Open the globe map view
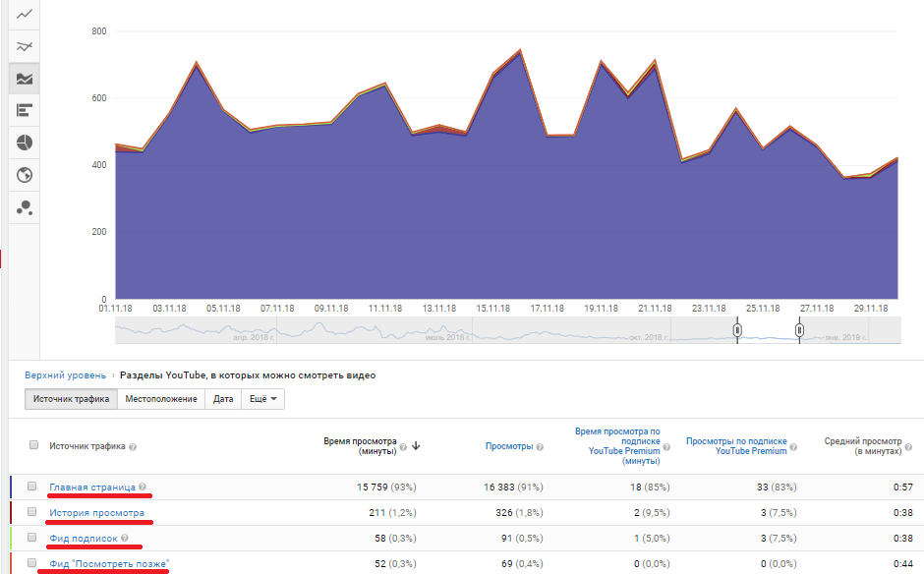The image size is (924, 574). pyautogui.click(x=25, y=176)
